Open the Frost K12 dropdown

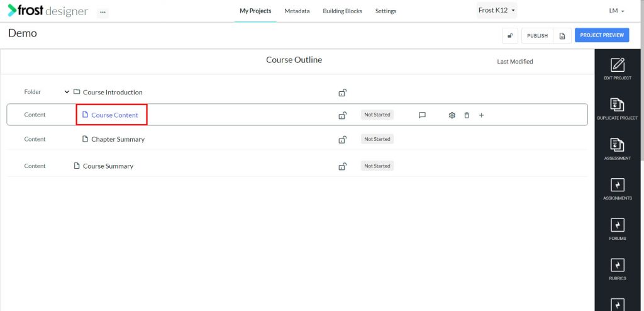(497, 11)
